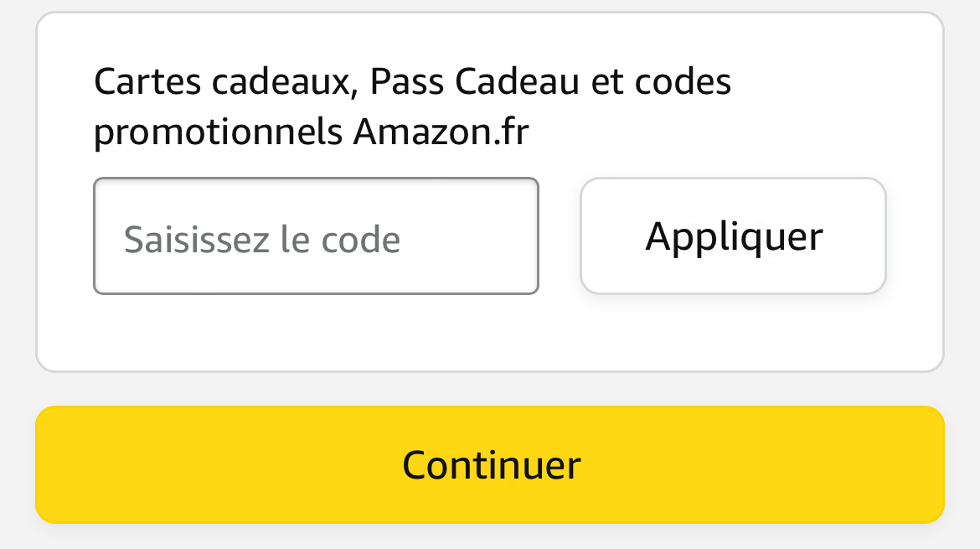This screenshot has width=980, height=549.
Task: Click the "Saisissez le code" input field
Action: 316,236
